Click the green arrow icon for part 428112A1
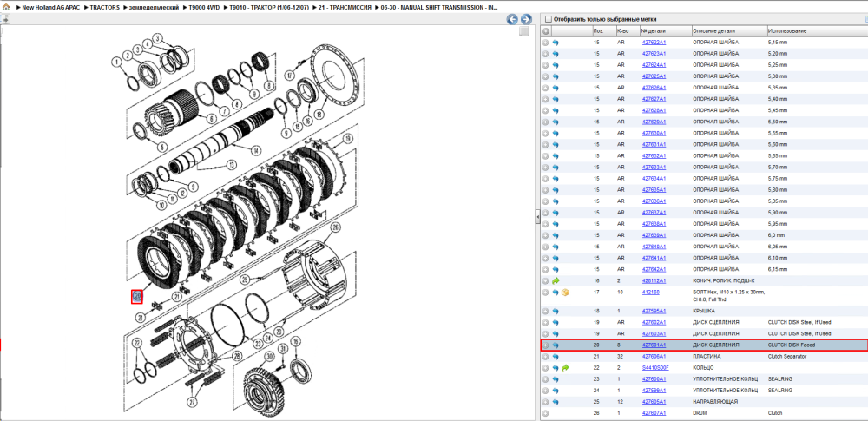The height and width of the screenshot is (421, 868). click(x=556, y=281)
